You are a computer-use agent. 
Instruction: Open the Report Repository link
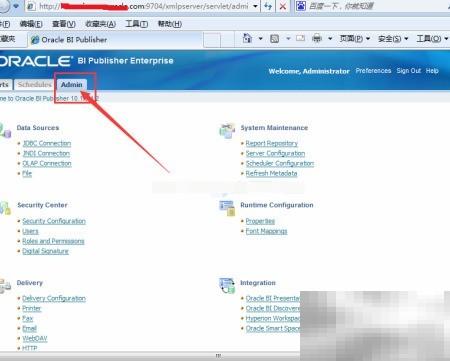click(x=272, y=143)
